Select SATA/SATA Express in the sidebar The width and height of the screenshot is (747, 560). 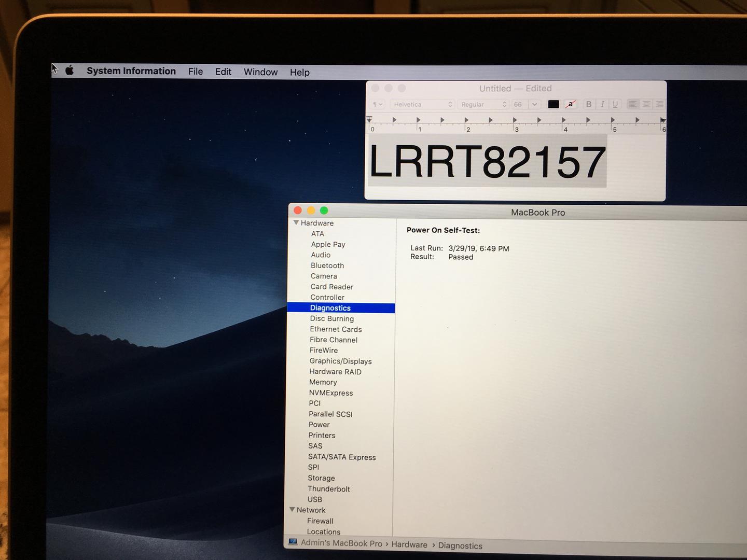(x=342, y=457)
